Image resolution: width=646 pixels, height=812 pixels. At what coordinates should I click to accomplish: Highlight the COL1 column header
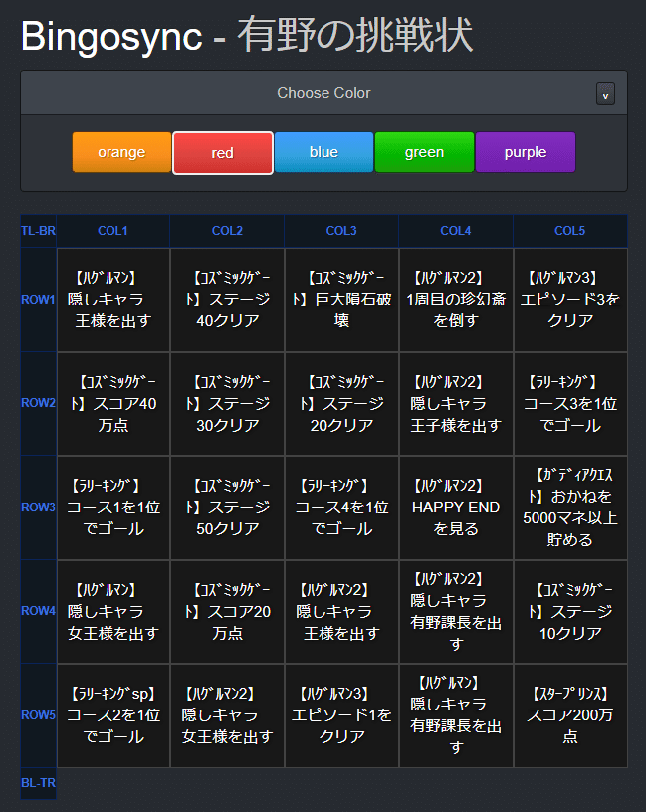(x=112, y=231)
